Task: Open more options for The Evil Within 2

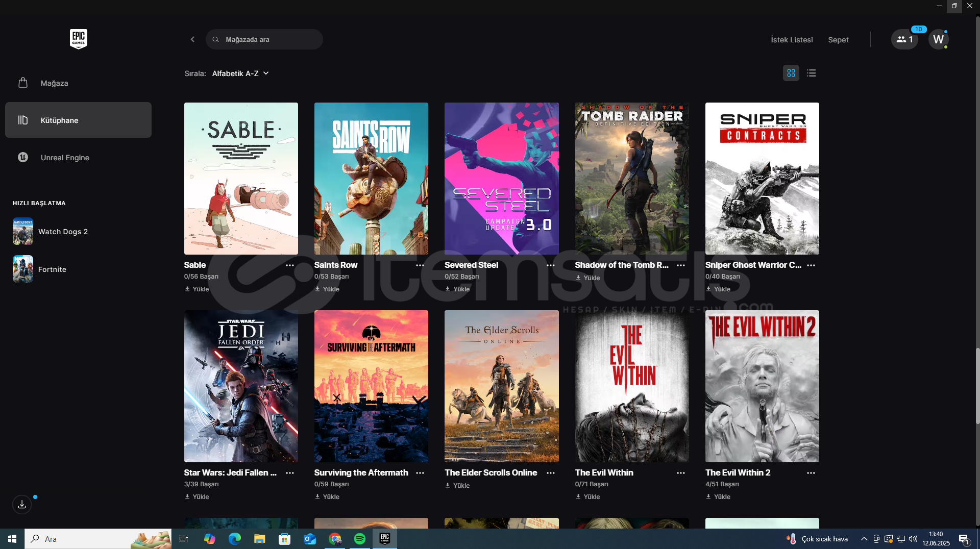Action: tap(811, 473)
